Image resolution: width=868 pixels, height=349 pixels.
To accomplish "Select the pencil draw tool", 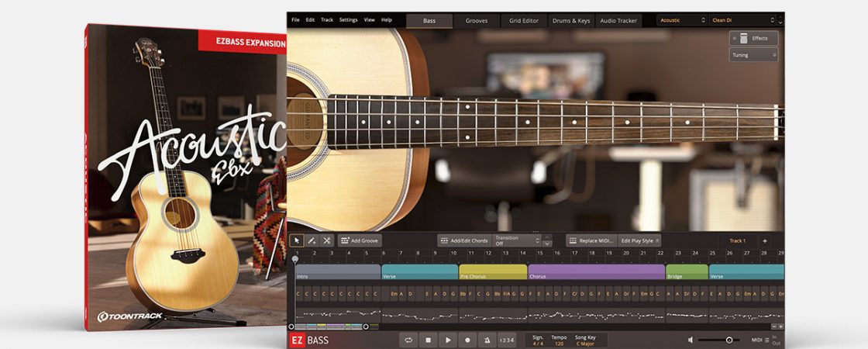I will click(312, 240).
